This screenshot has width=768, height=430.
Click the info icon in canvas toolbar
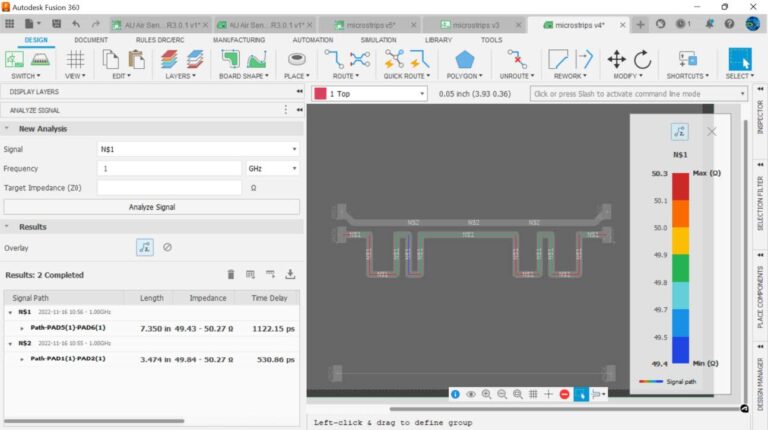tap(455, 394)
